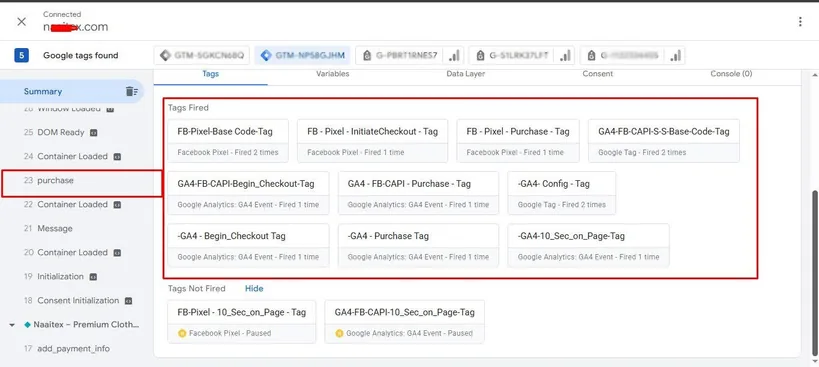The width and height of the screenshot is (819, 367).
Task: Switch to the Data Layer tab
Action: [x=465, y=74]
